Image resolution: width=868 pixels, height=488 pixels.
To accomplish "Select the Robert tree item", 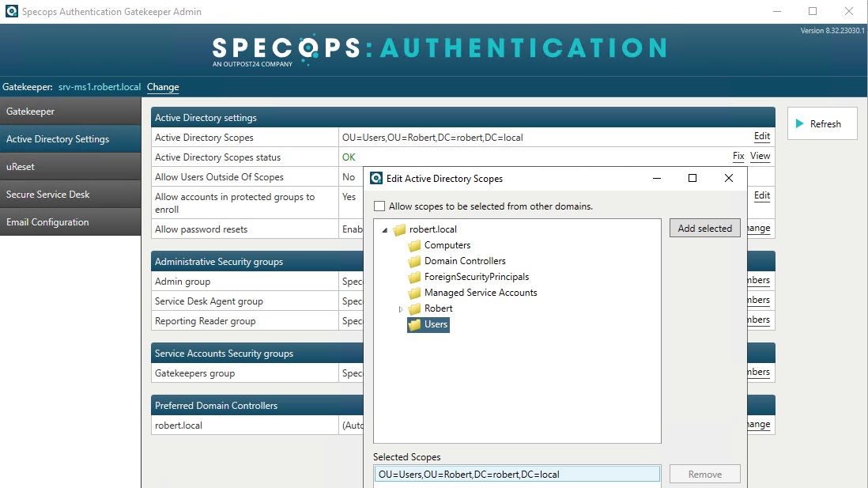I will [x=439, y=308].
